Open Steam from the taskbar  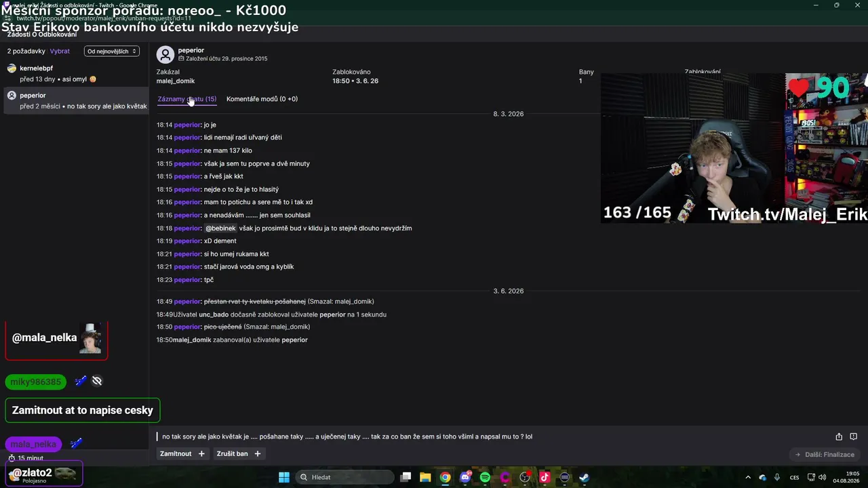click(x=584, y=477)
